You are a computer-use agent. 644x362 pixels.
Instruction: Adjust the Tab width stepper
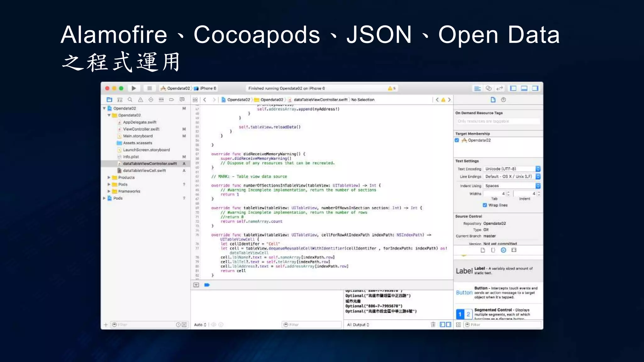[x=508, y=194]
